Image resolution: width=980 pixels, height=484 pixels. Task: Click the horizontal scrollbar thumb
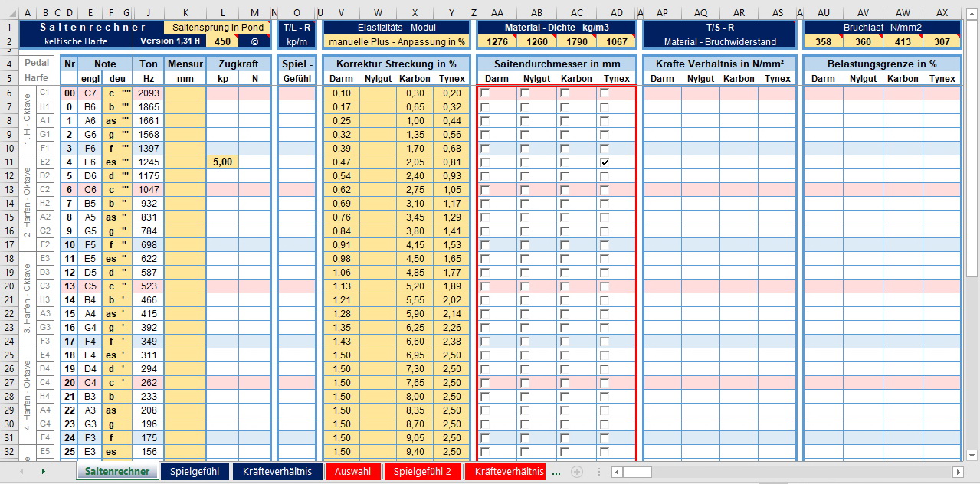(637, 472)
